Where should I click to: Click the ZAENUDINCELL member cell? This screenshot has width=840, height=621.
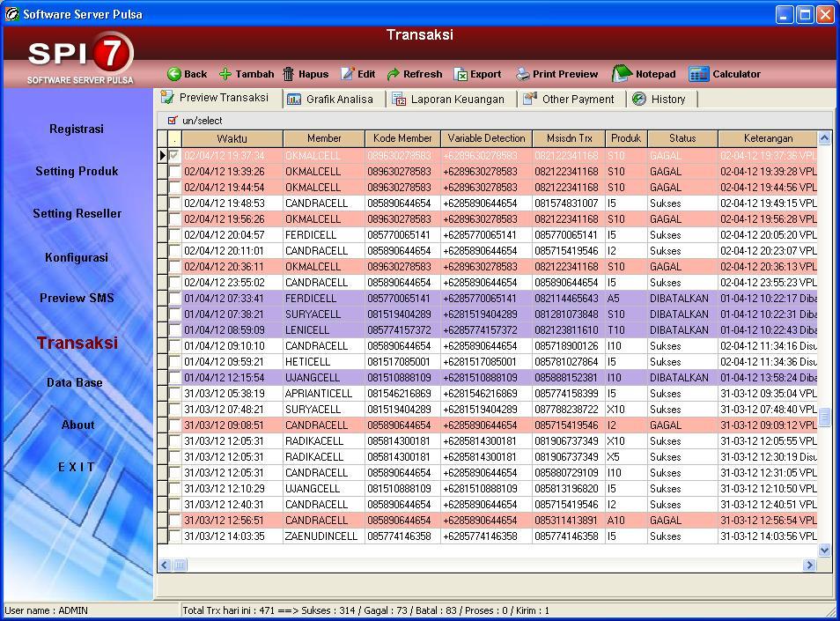pyautogui.click(x=323, y=536)
